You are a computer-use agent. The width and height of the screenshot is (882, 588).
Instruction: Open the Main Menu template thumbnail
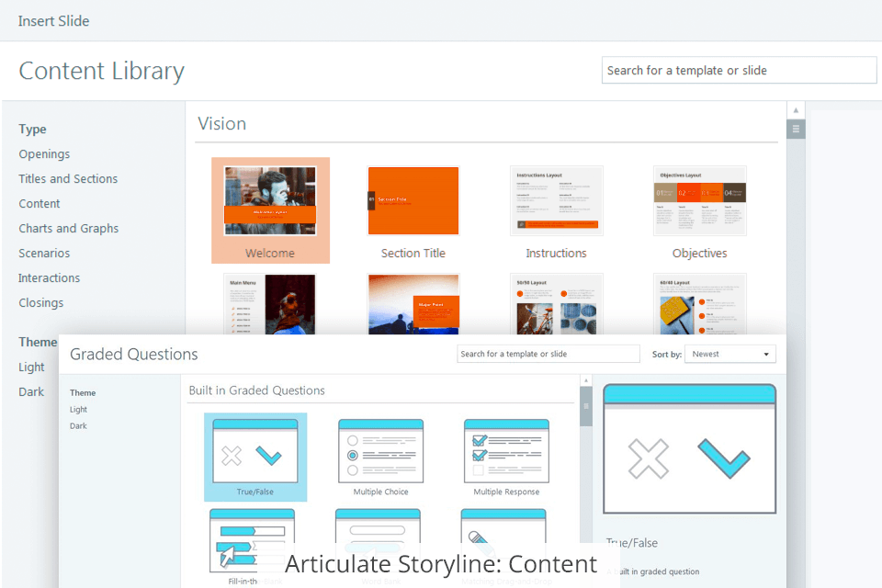click(270, 304)
